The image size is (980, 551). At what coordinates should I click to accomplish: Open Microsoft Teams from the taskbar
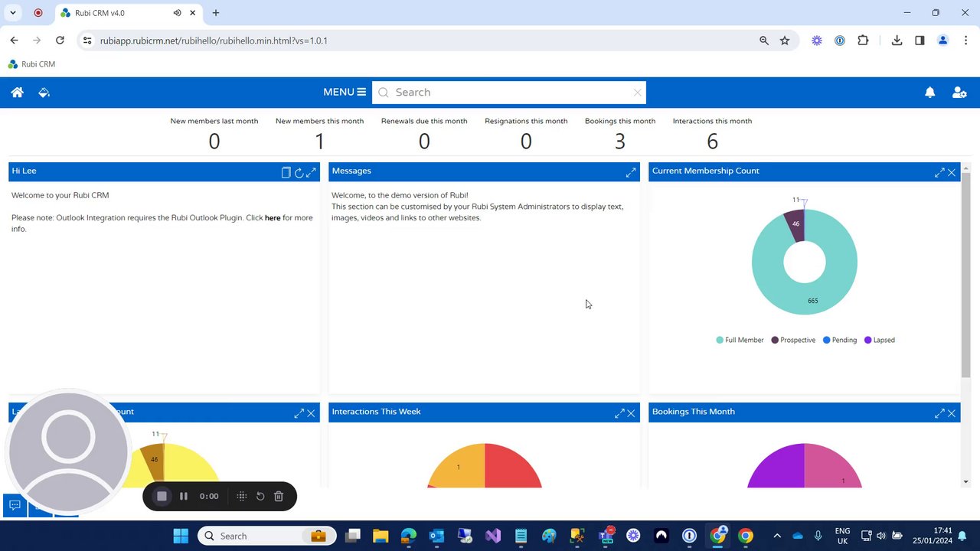[606, 536]
